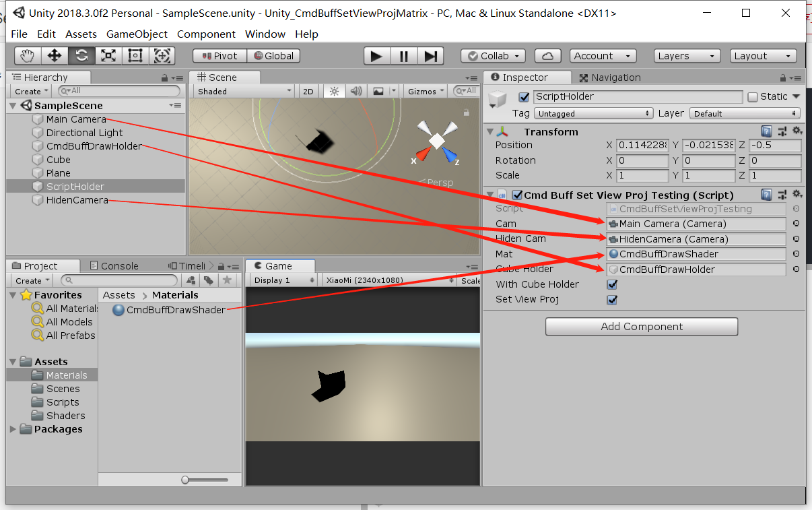Viewport: 812px width, 510px height.
Task: Click Project favorites star filter icon
Action: coord(227,280)
